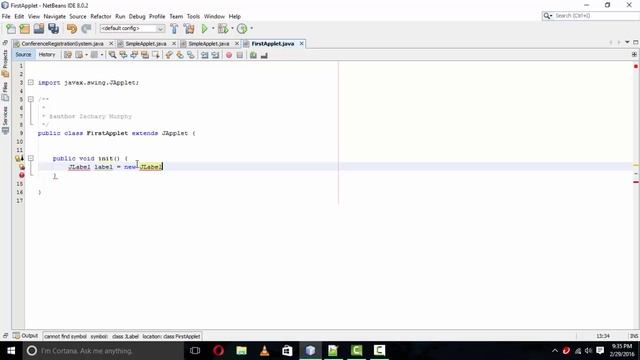640x360 pixels.
Task: Collapse the init method fold on line 12
Action: pyautogui.click(x=31, y=158)
